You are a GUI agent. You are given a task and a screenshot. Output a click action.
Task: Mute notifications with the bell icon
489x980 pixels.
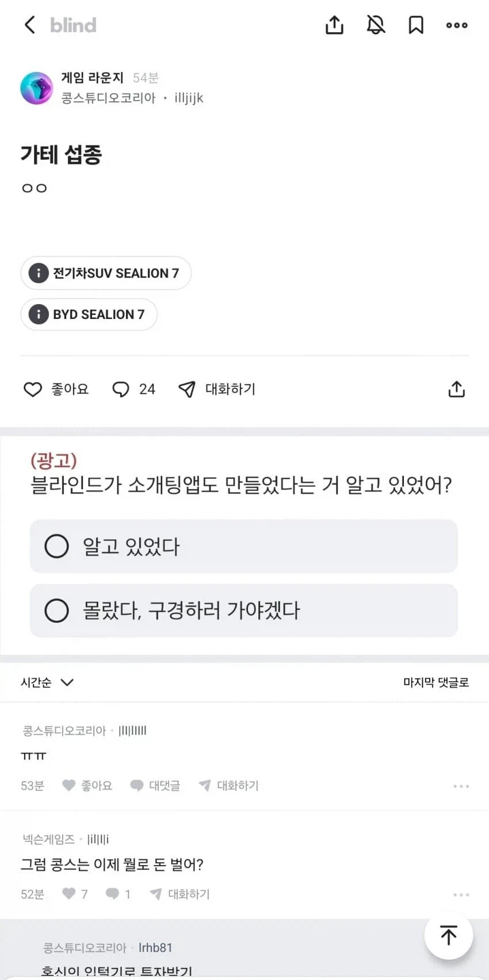pyautogui.click(x=376, y=25)
